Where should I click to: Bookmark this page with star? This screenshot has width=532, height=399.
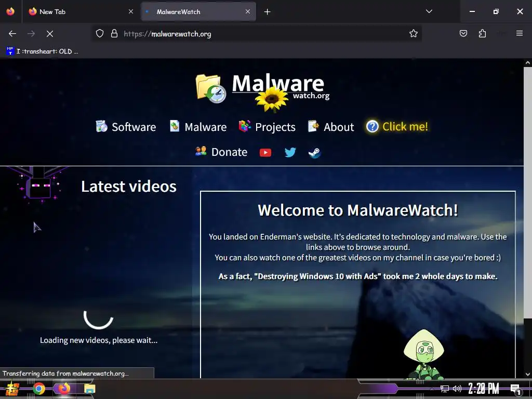click(x=413, y=33)
